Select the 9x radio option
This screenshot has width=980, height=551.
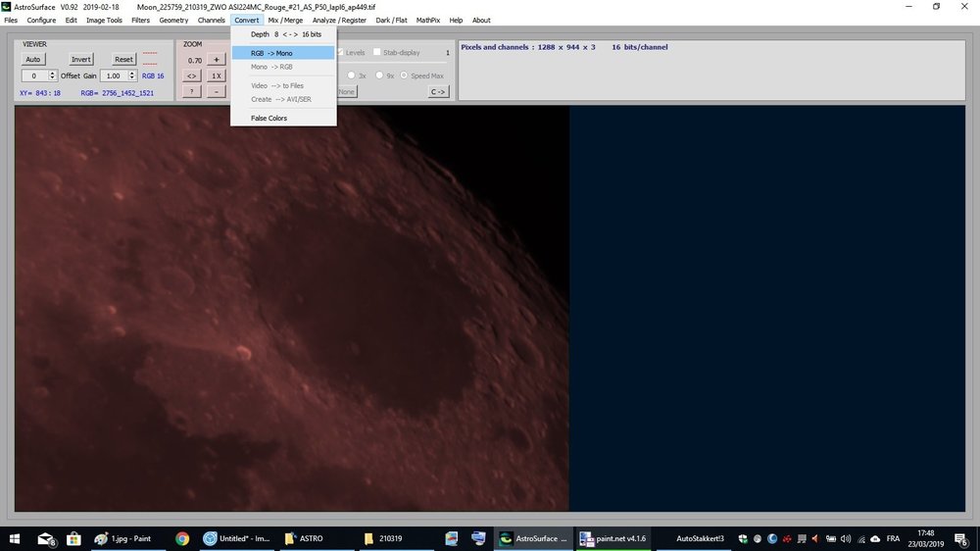pyautogui.click(x=380, y=75)
